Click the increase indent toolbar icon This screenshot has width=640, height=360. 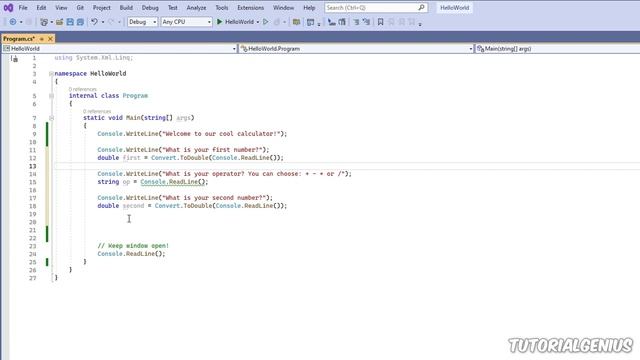[x=367, y=22]
